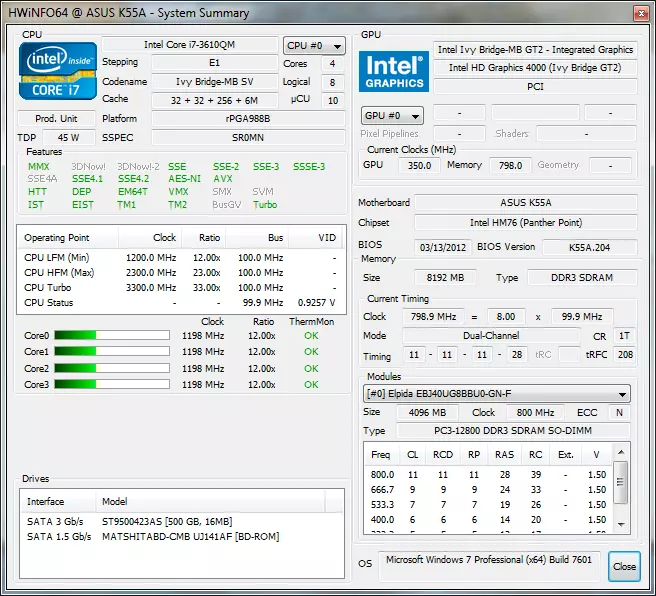Click the AES-NI feature label

coord(184,179)
